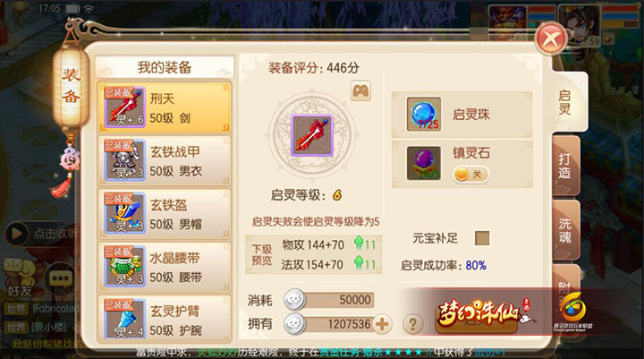Switch to the 洗魂 tab
Screen dimensions: 644x359
pyautogui.click(x=565, y=230)
